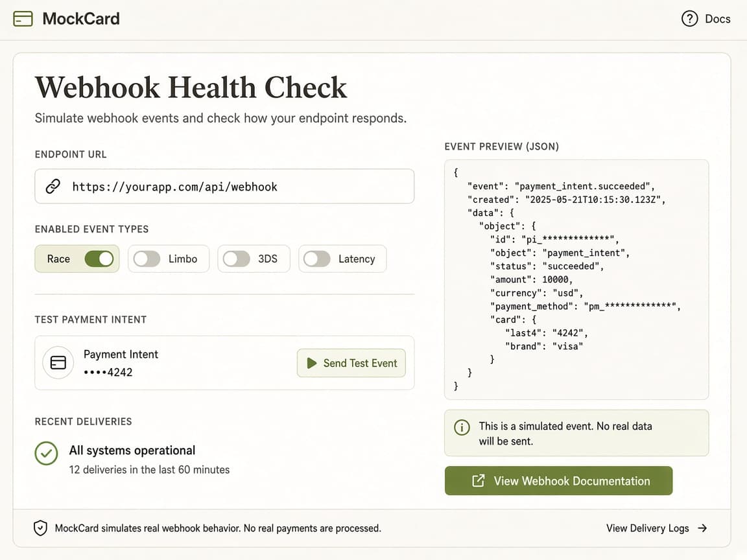The height and width of the screenshot is (560, 747).
Task: Click the masked card number ••••4242
Action: 108,373
